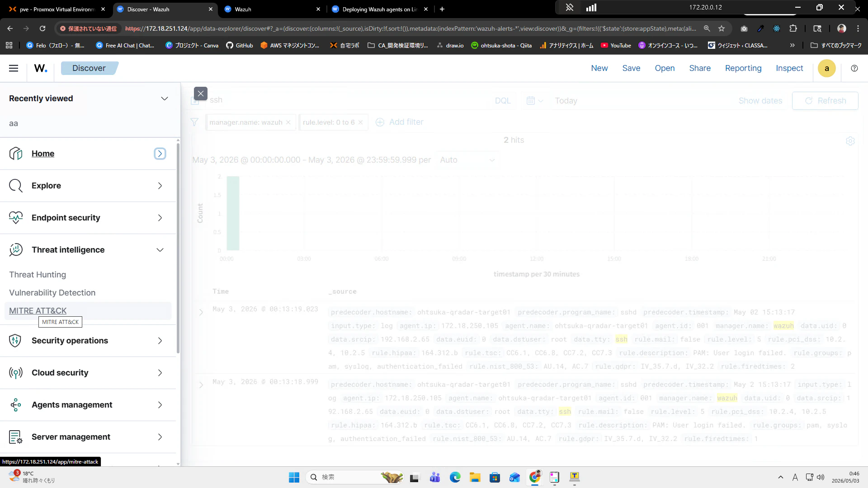Viewport: 868px width, 488px height.
Task: Open the GitHub bookmark
Action: (x=240, y=45)
